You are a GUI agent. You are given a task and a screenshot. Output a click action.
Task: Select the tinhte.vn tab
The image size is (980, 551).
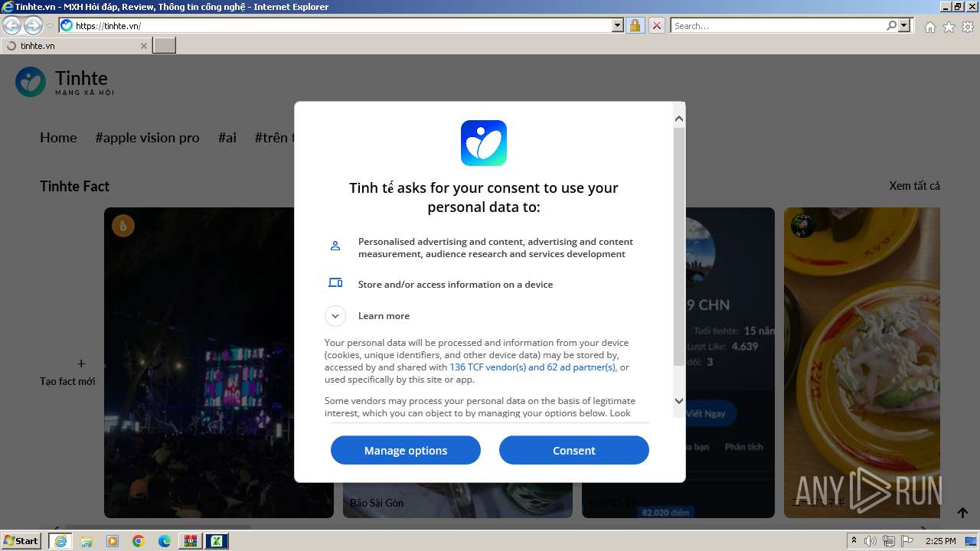[75, 46]
